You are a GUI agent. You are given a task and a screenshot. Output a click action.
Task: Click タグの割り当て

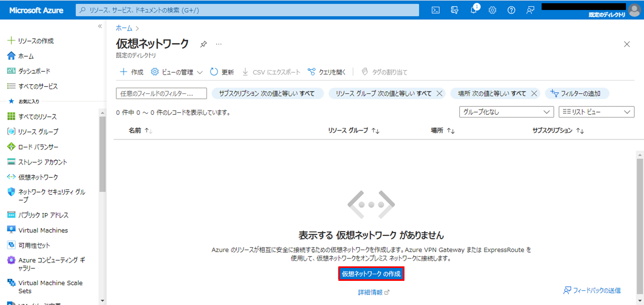click(384, 72)
